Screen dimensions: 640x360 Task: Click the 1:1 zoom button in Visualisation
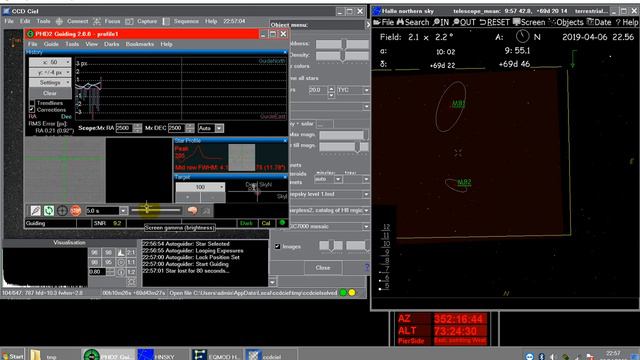tap(131, 262)
